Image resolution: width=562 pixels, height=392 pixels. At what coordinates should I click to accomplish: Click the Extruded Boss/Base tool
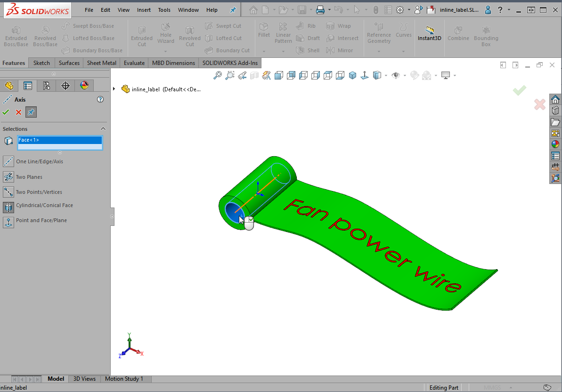click(x=16, y=36)
